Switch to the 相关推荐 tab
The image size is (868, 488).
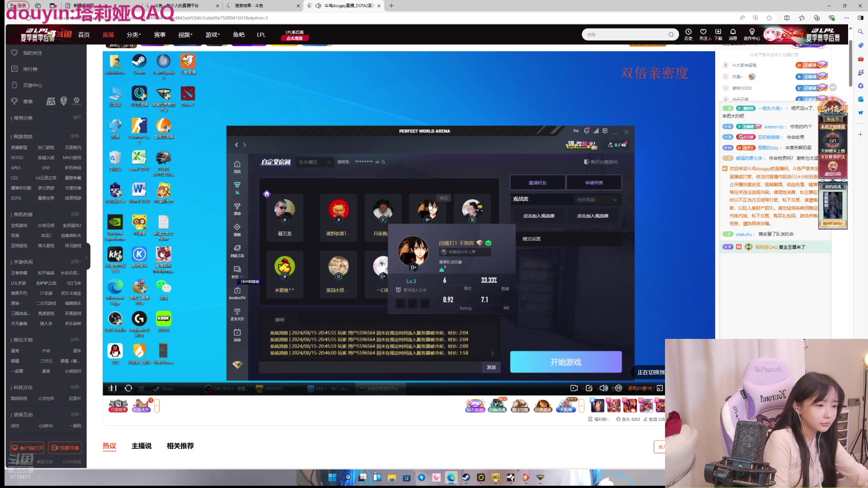point(180,446)
